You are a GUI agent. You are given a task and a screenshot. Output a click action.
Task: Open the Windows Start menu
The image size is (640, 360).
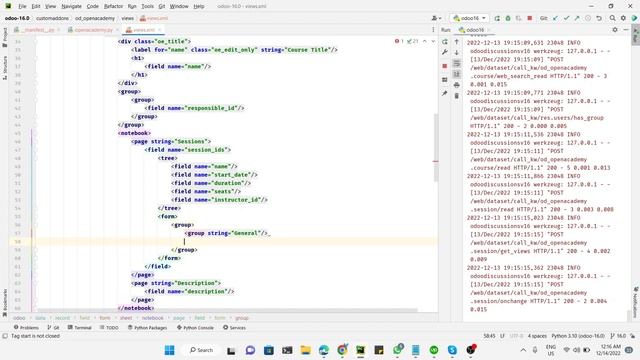(x=169, y=350)
